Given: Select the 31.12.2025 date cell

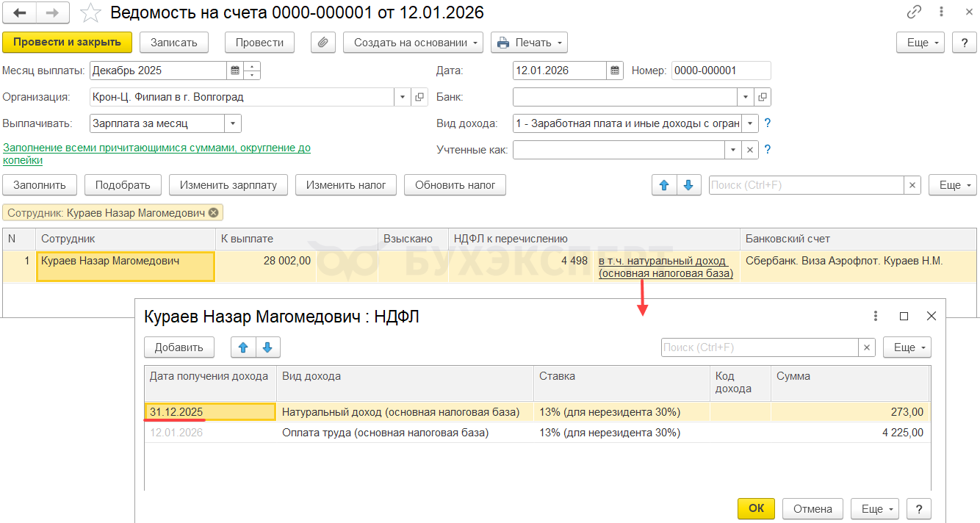Looking at the screenshot, I should click(x=210, y=411).
